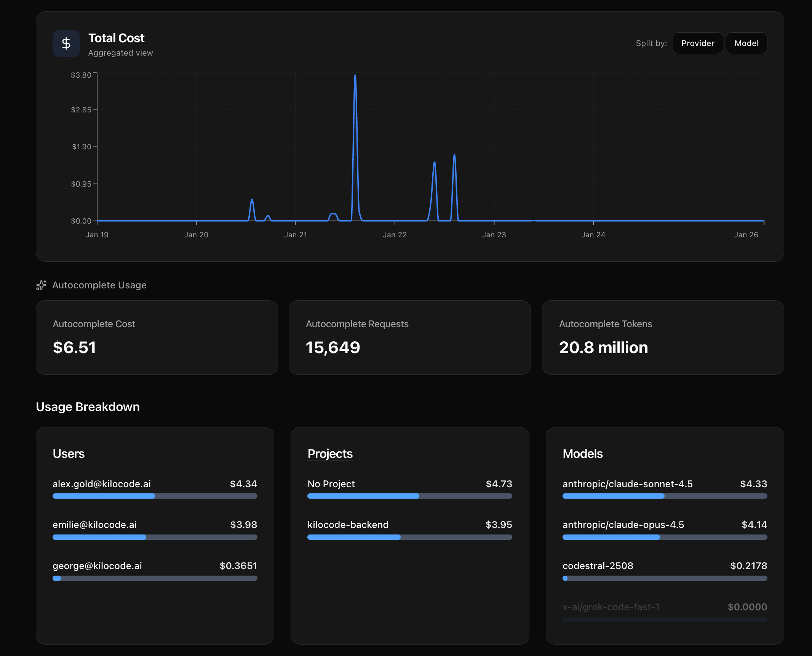Image resolution: width=812 pixels, height=656 pixels.
Task: Select emilie@kilocode.ai user row
Action: point(94,525)
